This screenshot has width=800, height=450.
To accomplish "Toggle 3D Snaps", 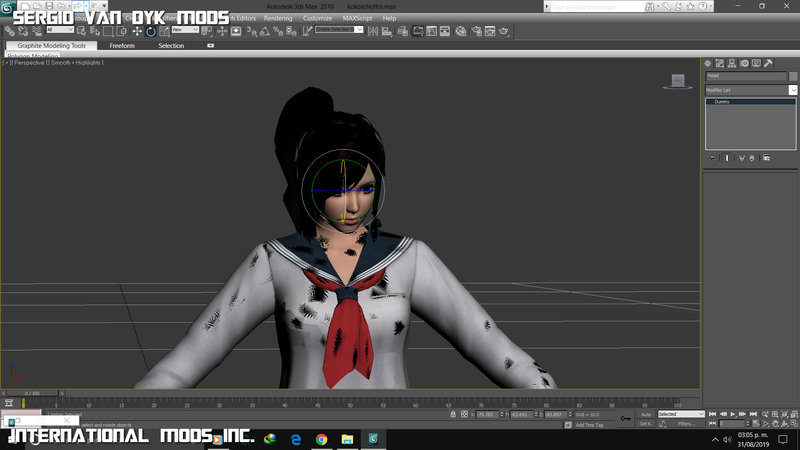I will pyautogui.click(x=252, y=31).
